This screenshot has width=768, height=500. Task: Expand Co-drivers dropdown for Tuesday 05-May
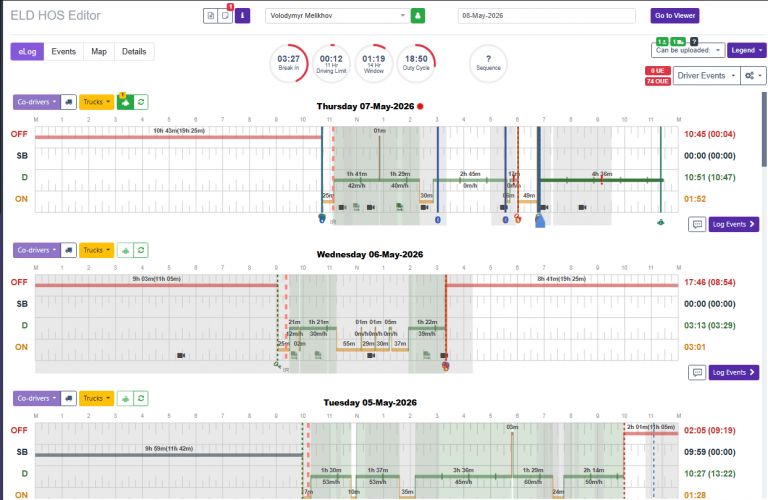point(37,398)
